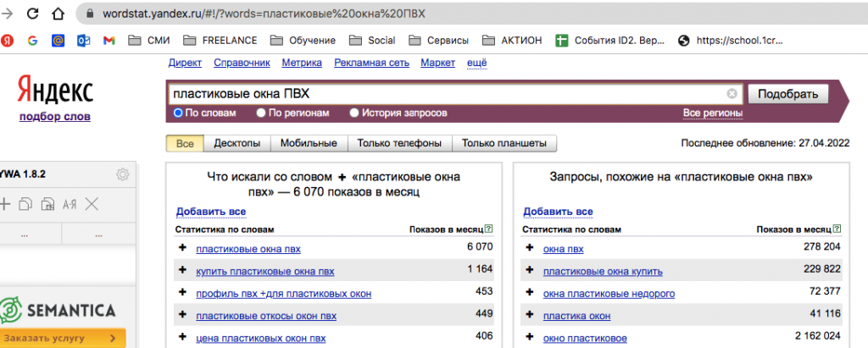This screenshot has width=868, height=348.
Task: Add phrase 'пластиковые окна пвх' with plus
Action: coord(182,247)
